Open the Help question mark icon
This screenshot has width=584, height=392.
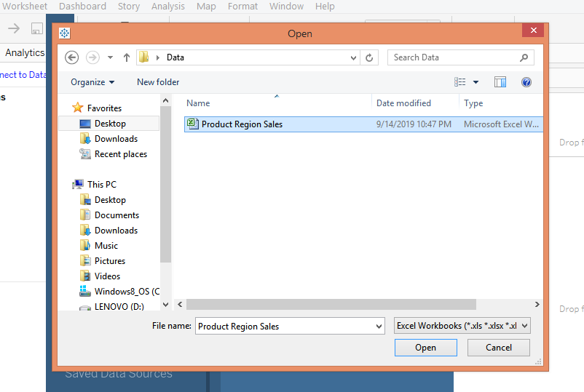coord(526,82)
